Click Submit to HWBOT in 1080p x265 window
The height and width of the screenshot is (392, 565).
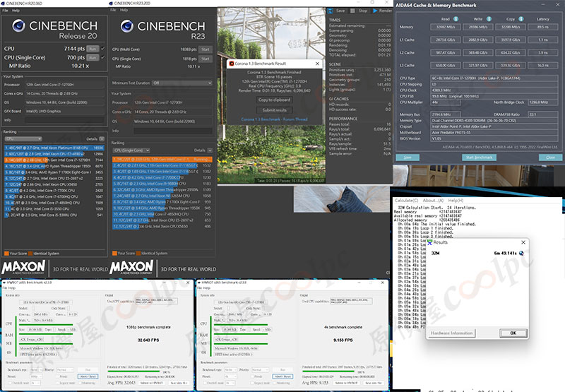click(152, 383)
